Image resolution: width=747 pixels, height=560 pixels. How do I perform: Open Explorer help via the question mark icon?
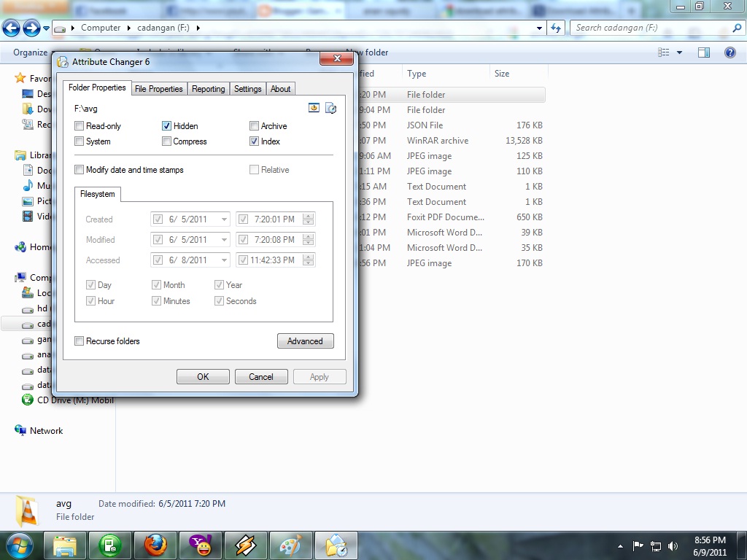coord(729,52)
